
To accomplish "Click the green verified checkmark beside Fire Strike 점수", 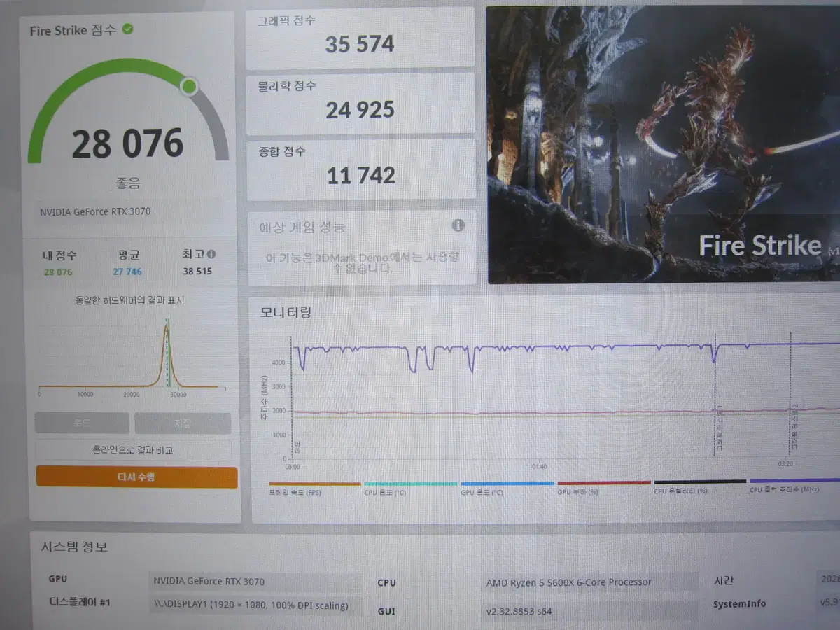I will [127, 29].
